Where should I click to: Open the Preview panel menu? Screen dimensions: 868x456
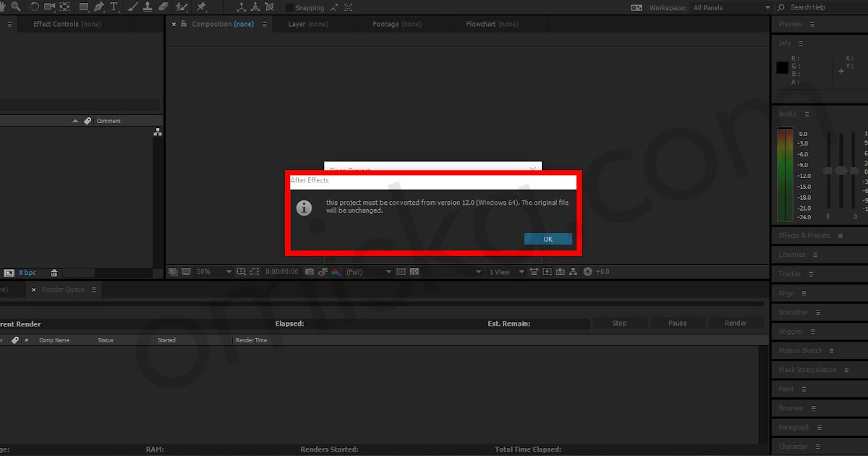click(812, 24)
